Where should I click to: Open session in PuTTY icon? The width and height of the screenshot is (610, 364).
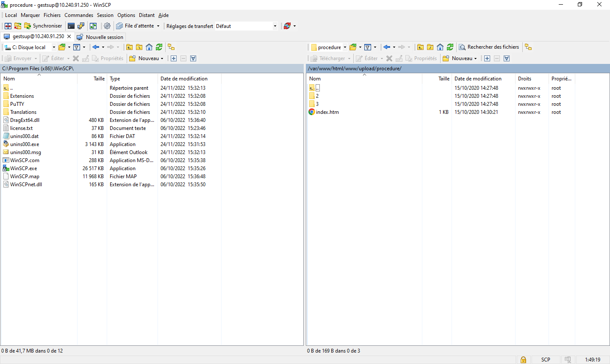point(81,26)
